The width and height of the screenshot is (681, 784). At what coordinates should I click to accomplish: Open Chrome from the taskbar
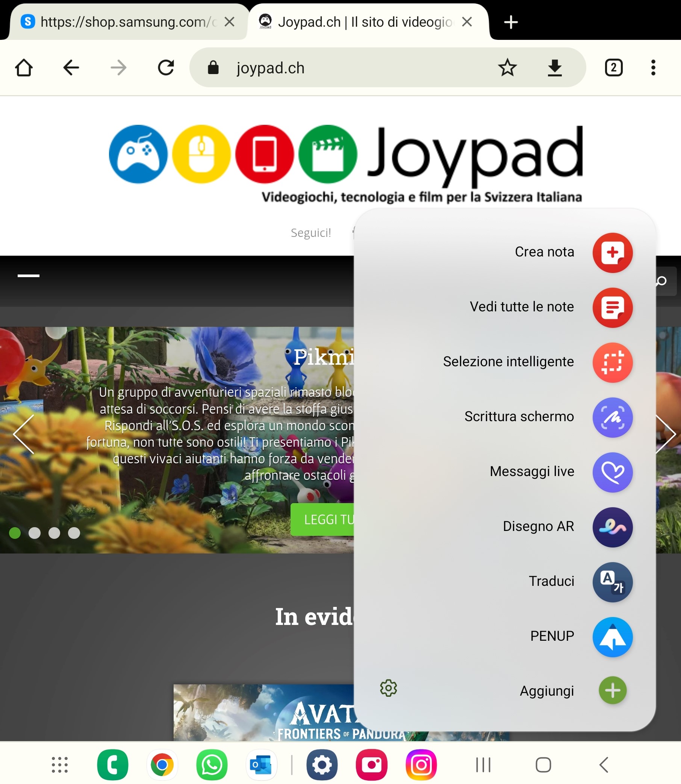(162, 764)
